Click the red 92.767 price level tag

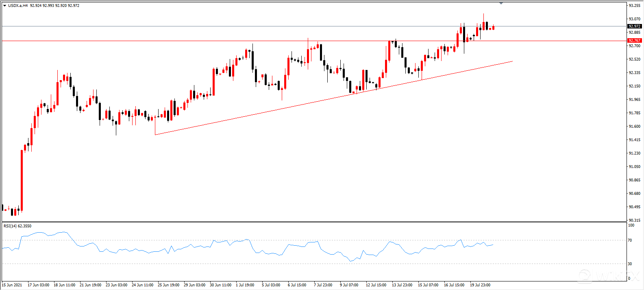coord(634,41)
